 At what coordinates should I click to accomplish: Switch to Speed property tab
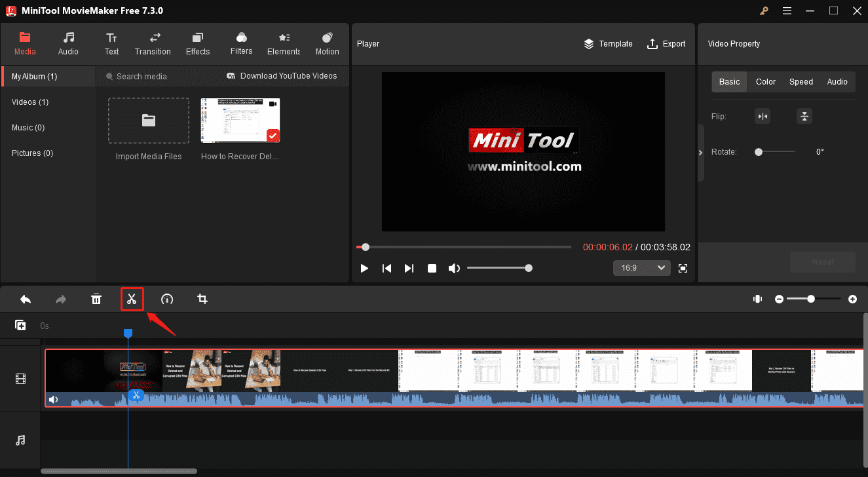801,82
